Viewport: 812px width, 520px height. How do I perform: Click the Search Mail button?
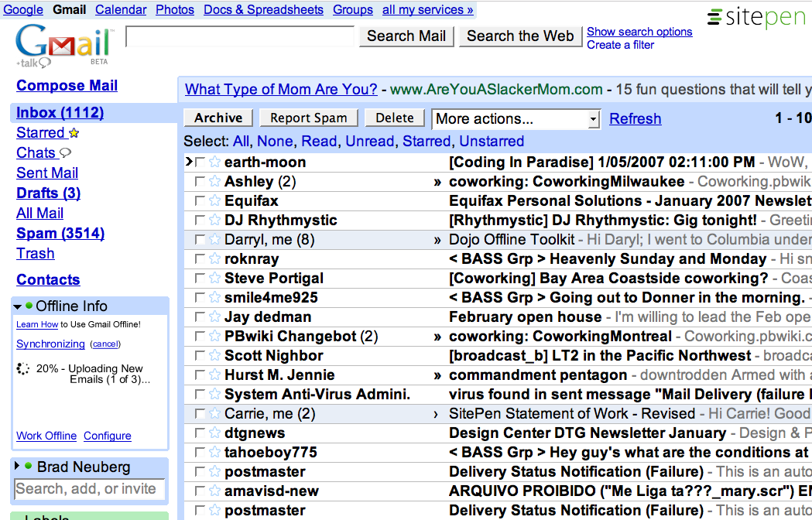[x=406, y=36]
